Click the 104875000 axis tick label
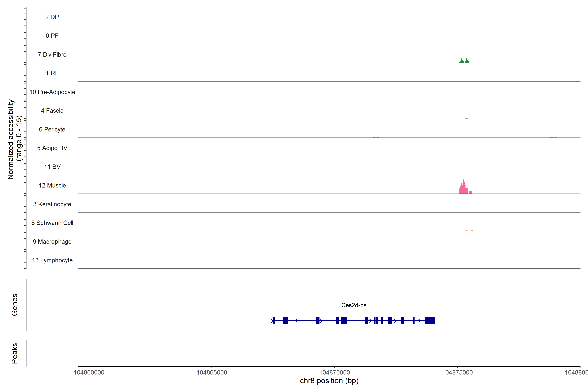This screenshot has width=588, height=392. click(x=457, y=373)
